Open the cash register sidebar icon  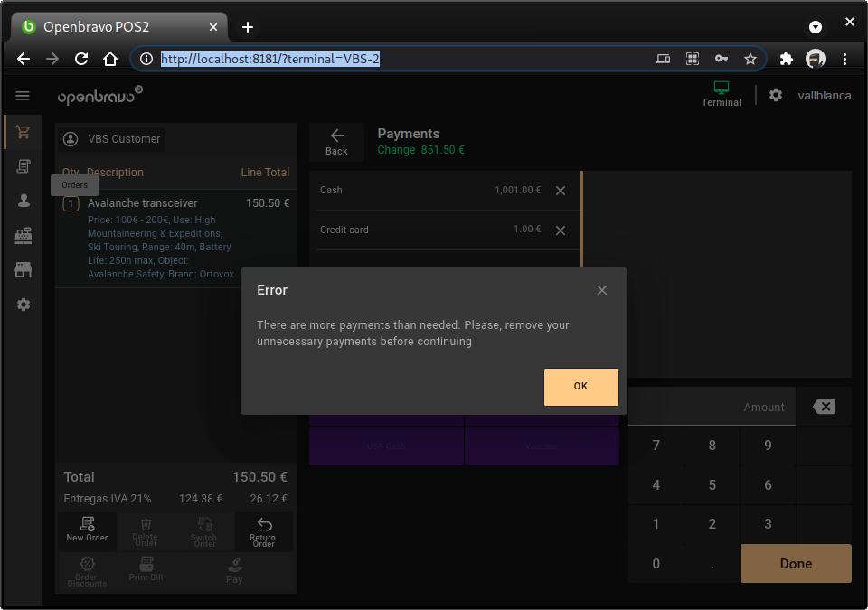tap(24, 236)
